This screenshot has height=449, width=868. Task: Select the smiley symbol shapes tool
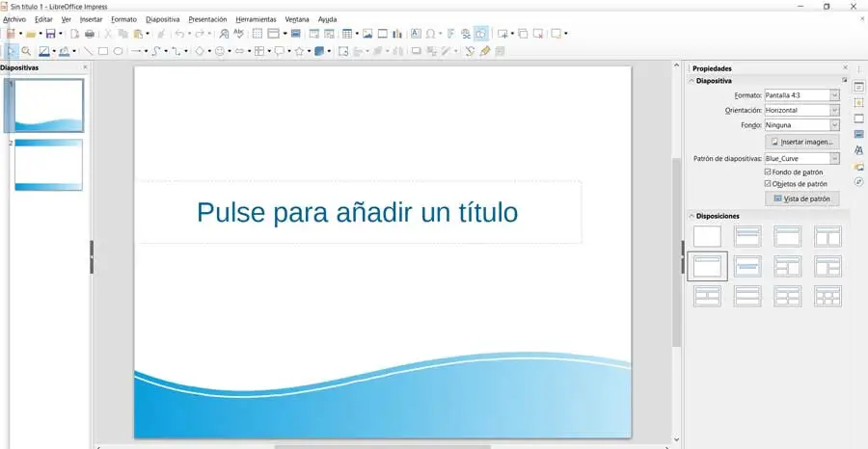pos(220,51)
